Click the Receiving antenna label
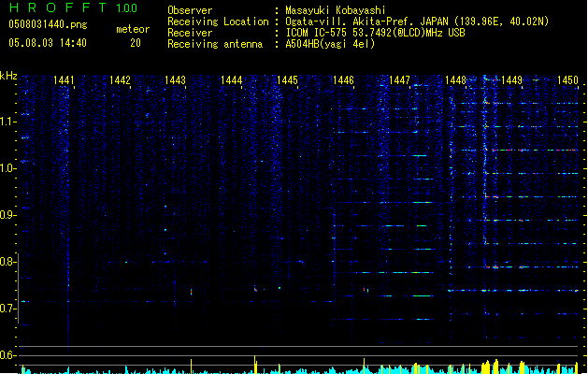 click(215, 44)
